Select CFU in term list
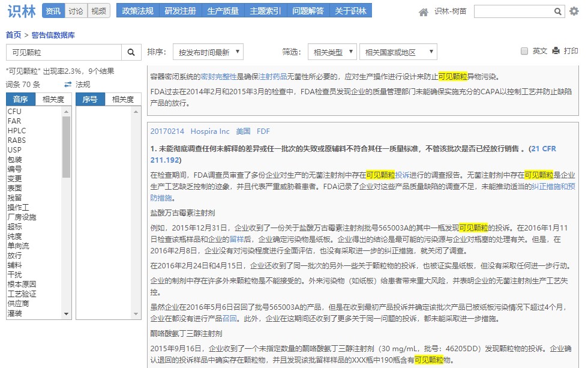Screen dimensions: 588x368 (14, 112)
